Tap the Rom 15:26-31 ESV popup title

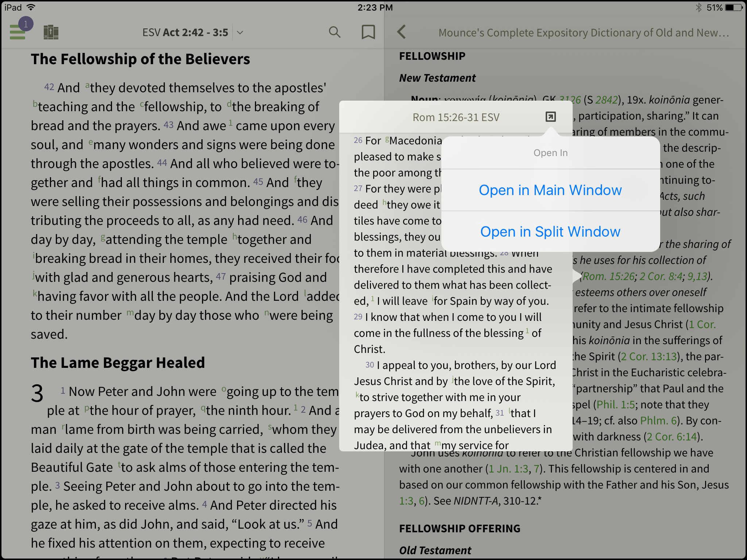456,117
